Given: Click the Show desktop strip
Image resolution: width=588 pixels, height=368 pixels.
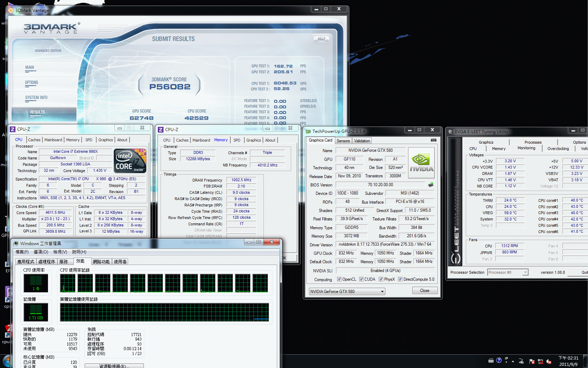Looking at the screenshot, I should (x=586, y=361).
